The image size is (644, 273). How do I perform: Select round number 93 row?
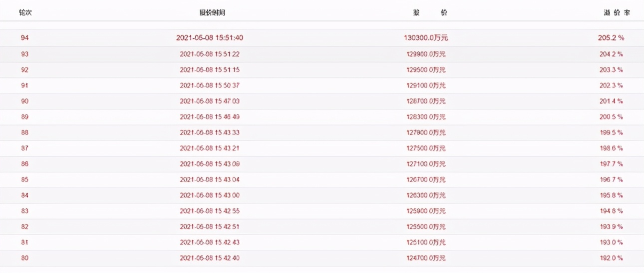click(x=322, y=54)
